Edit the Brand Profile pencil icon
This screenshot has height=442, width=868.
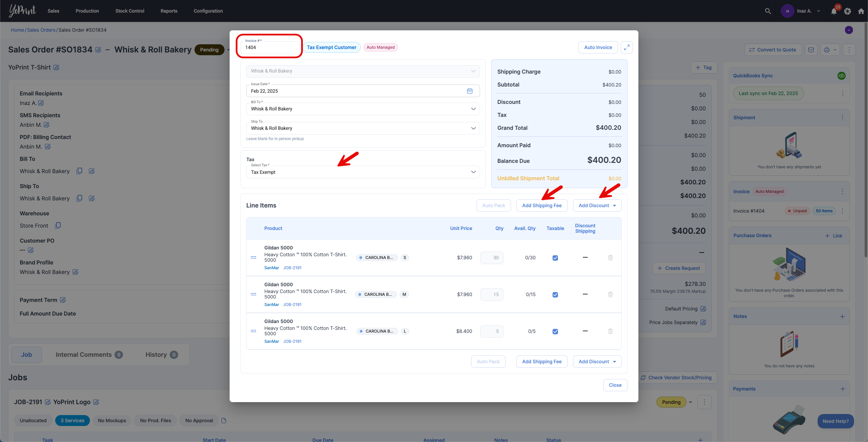click(x=75, y=272)
